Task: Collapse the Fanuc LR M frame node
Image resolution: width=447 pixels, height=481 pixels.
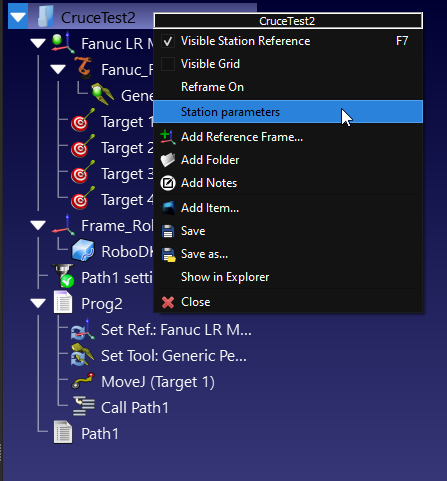Action: click(38, 43)
